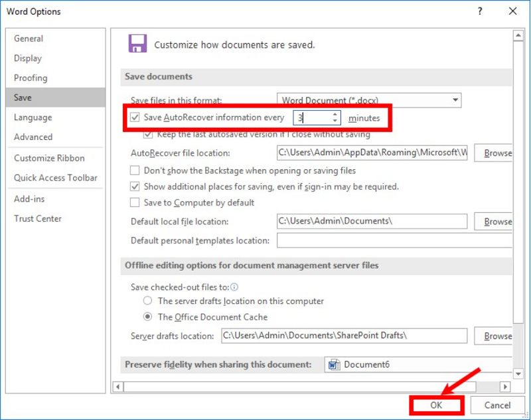
Task: Click the Cancel button
Action: click(x=497, y=405)
